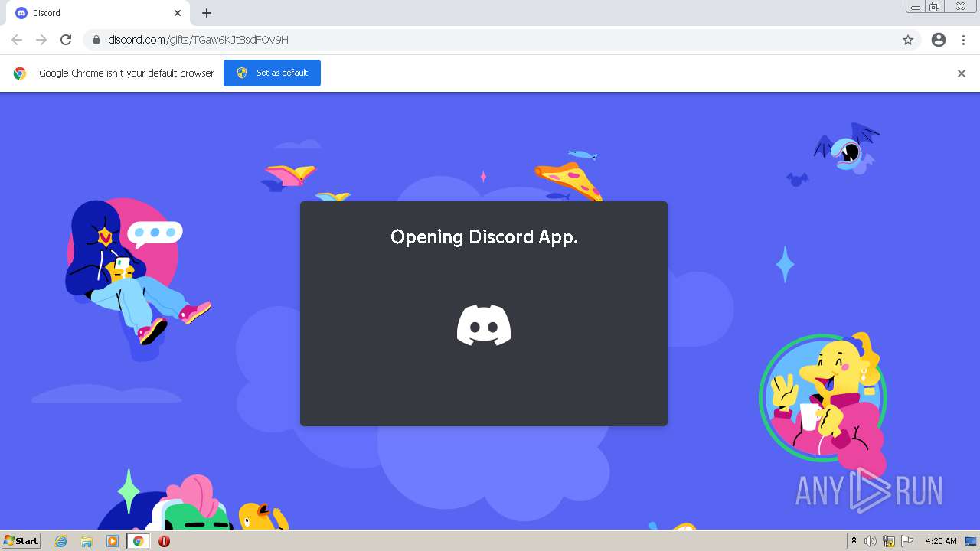Open the Action Center flag icon
The width and height of the screenshot is (980, 551).
(x=907, y=541)
